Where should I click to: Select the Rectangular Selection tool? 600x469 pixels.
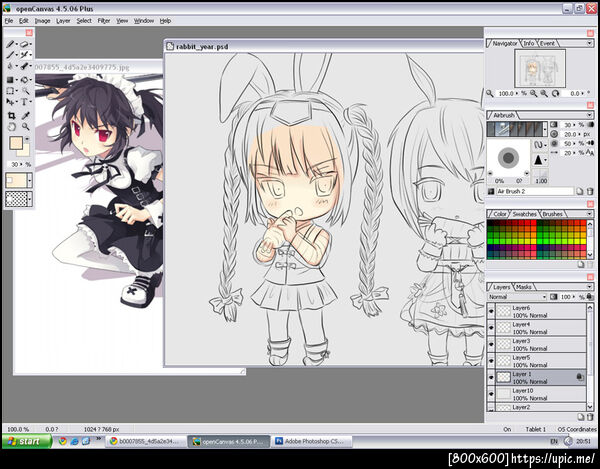pyautogui.click(x=11, y=91)
